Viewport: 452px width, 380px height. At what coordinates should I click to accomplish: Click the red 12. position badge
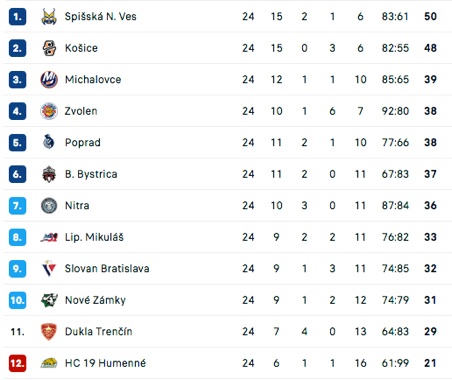click(17, 363)
